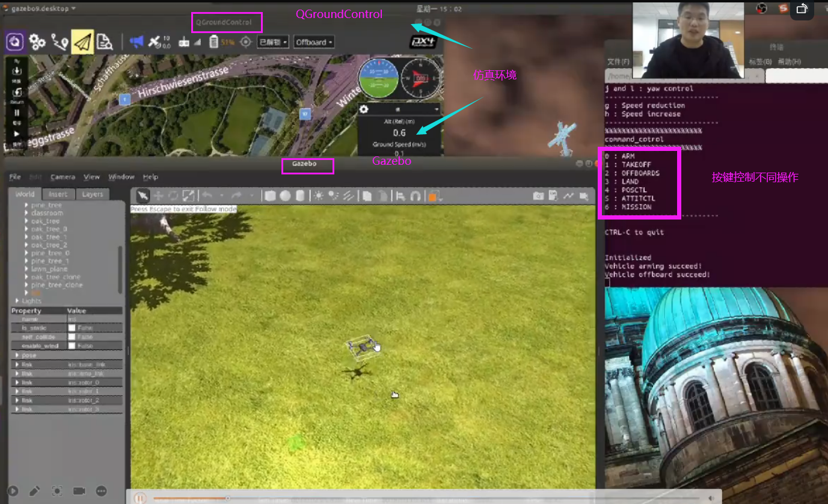Expand the iris::rotor_0 link row
Viewport: 828px width, 504px height.
pyautogui.click(x=17, y=382)
